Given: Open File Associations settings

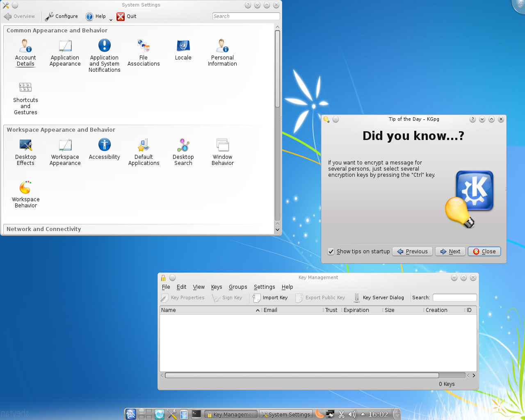Looking at the screenshot, I should pyautogui.click(x=144, y=52).
